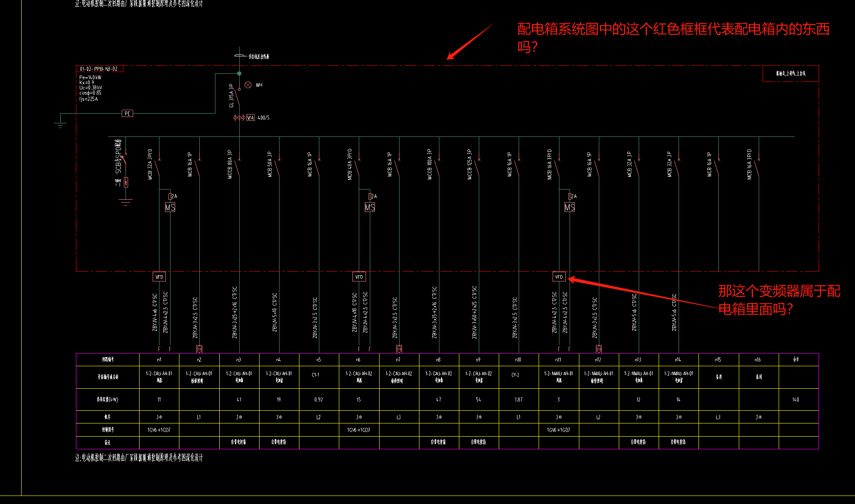This screenshot has width=855, height=504.
Task: Click the n5 circuit number cell
Action: pos(319,359)
